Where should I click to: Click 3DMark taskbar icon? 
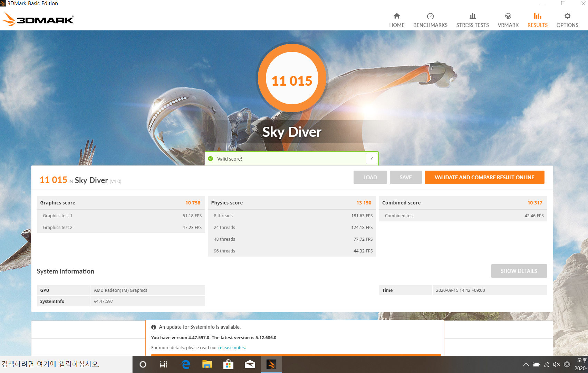(x=271, y=364)
